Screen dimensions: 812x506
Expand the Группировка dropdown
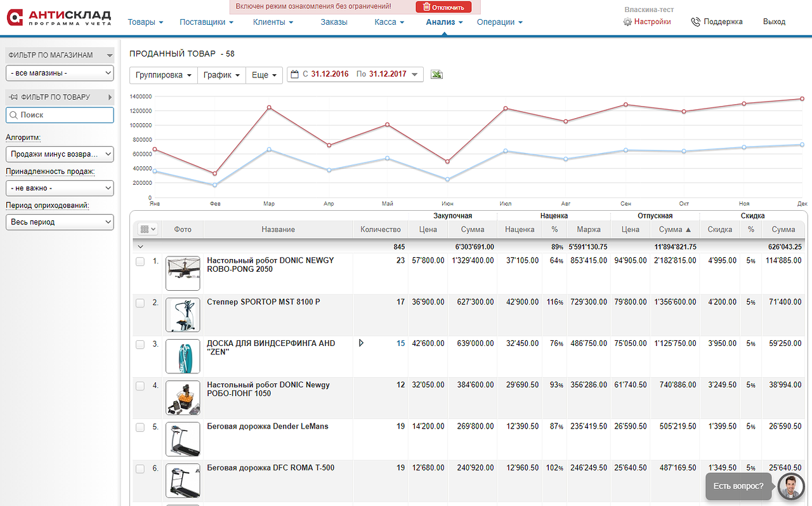164,75
